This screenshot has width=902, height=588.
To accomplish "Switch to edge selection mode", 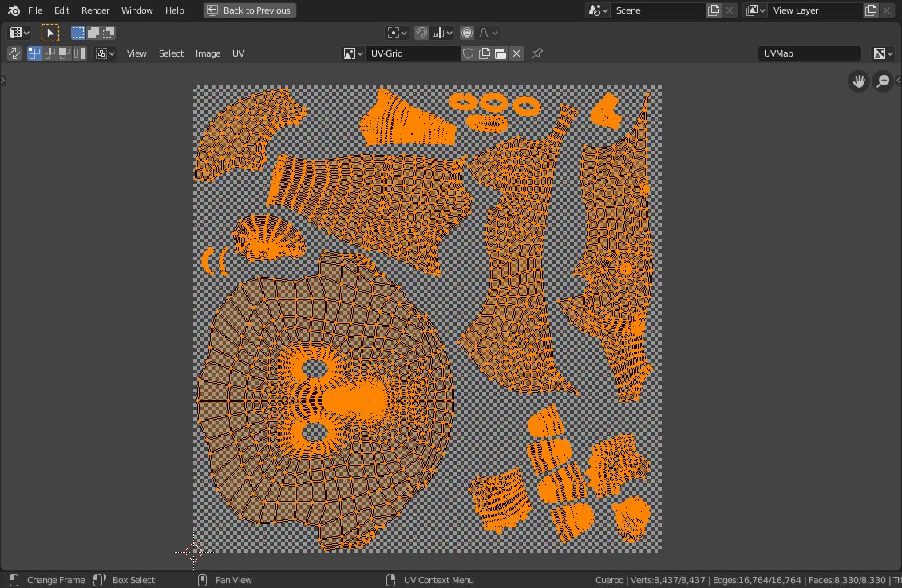I will click(x=49, y=53).
